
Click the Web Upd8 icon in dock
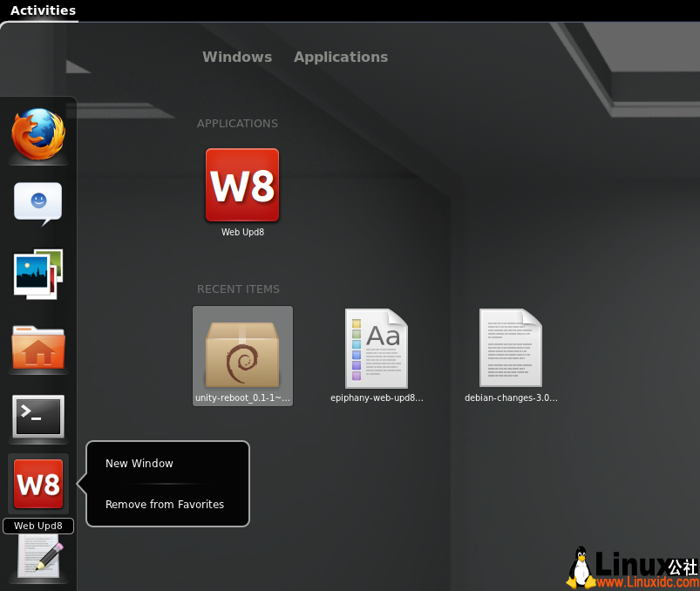pos(38,484)
